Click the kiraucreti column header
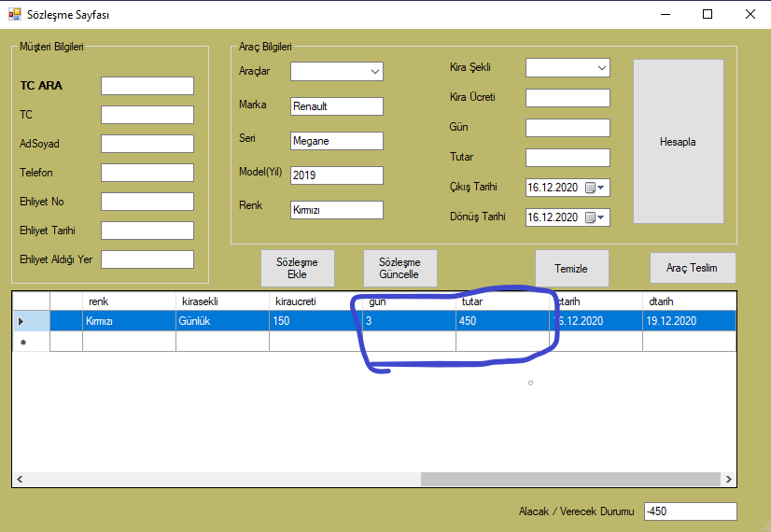Viewport: 771px width, 532px height. tap(316, 301)
